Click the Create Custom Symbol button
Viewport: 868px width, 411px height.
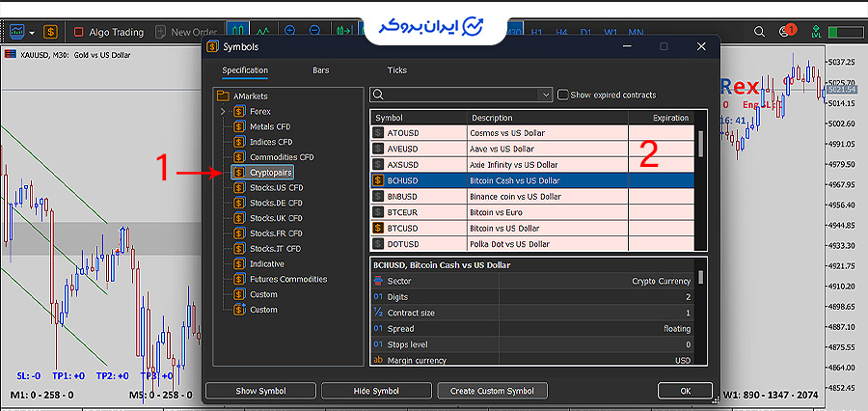pyautogui.click(x=492, y=391)
